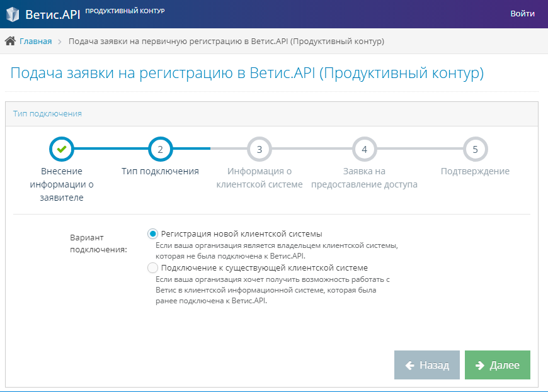
Task: Click the left arrow icon inside Назад button
Action: pyautogui.click(x=410, y=364)
